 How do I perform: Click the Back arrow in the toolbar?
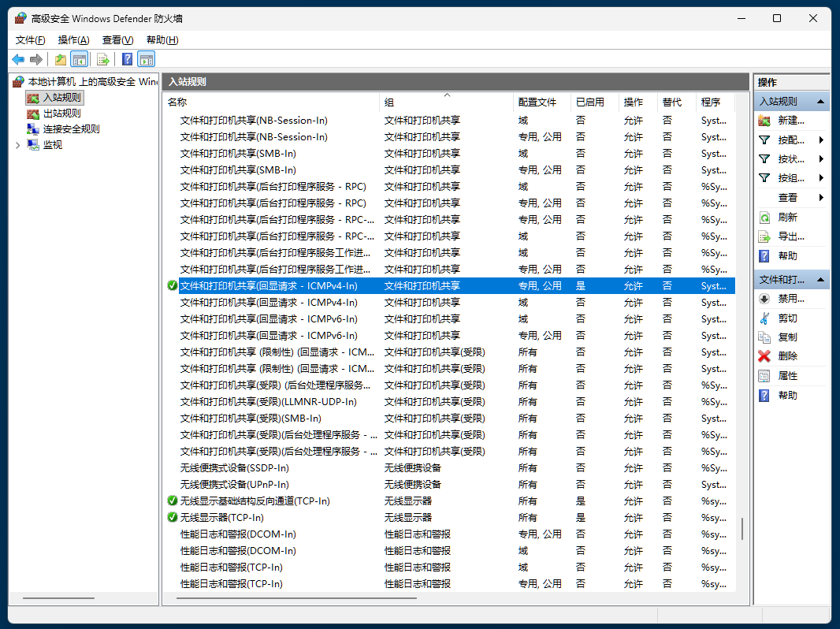click(18, 59)
